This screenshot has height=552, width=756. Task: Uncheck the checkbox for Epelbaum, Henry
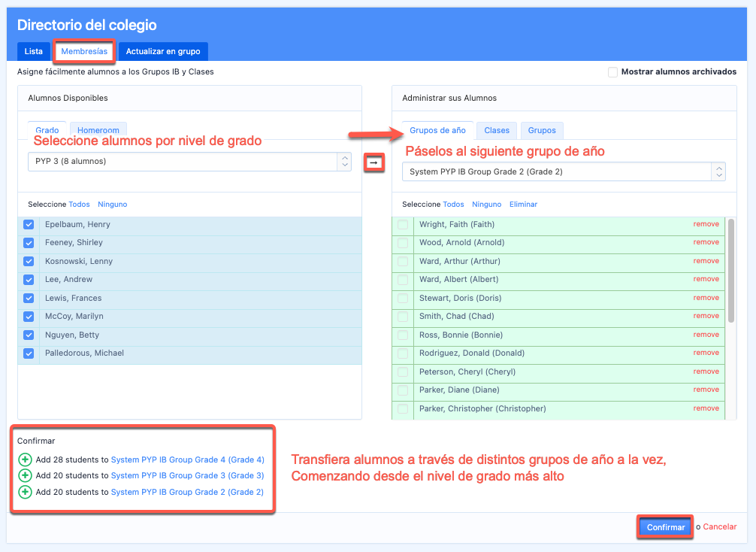click(29, 225)
